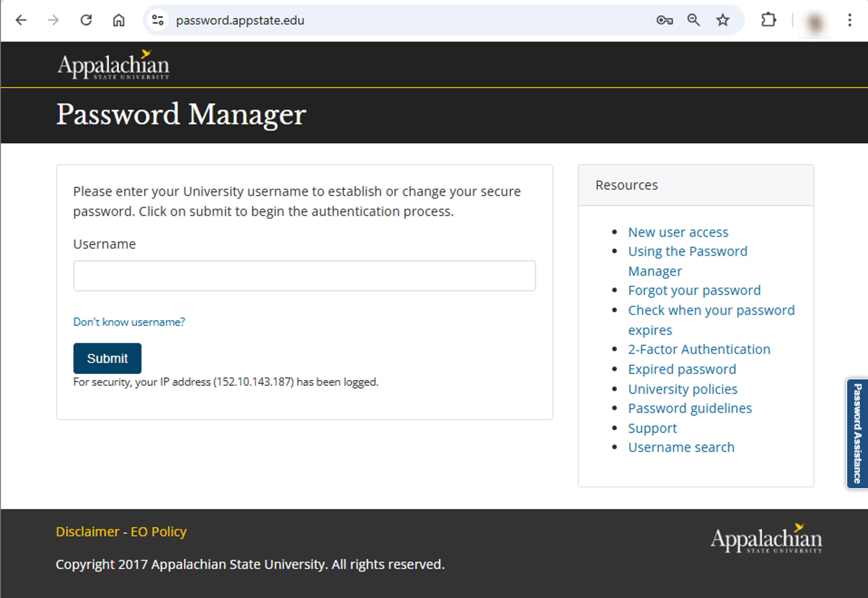Open the Forgot your password link

coord(694,290)
